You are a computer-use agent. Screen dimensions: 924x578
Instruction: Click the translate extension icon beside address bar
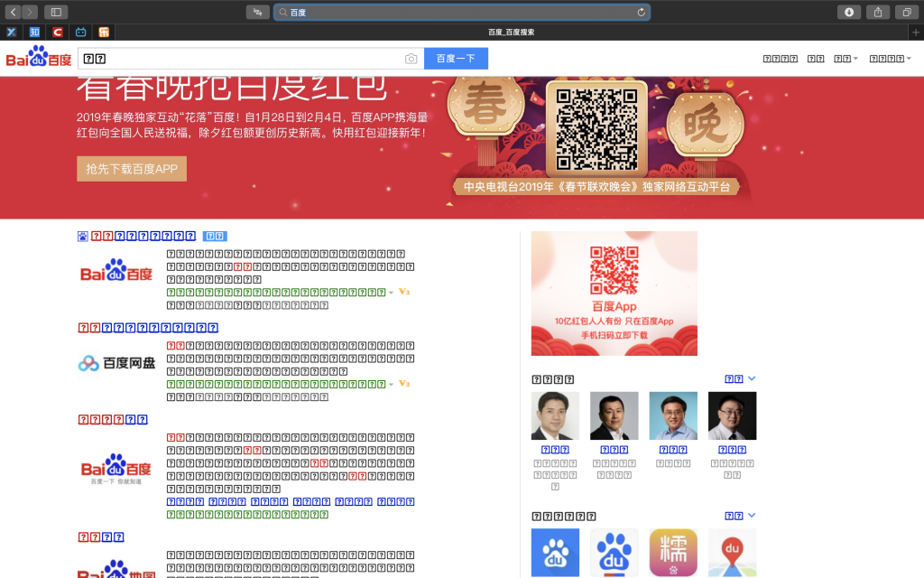(x=257, y=12)
